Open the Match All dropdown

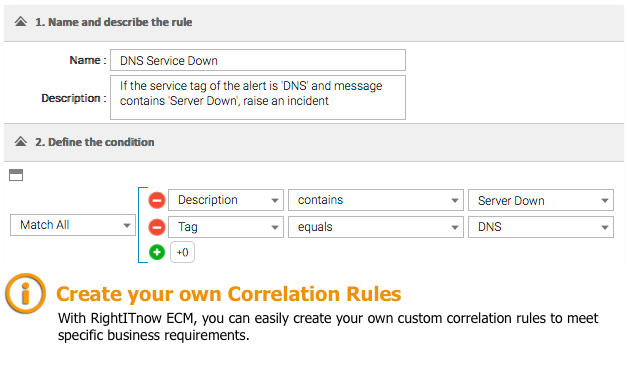73,225
